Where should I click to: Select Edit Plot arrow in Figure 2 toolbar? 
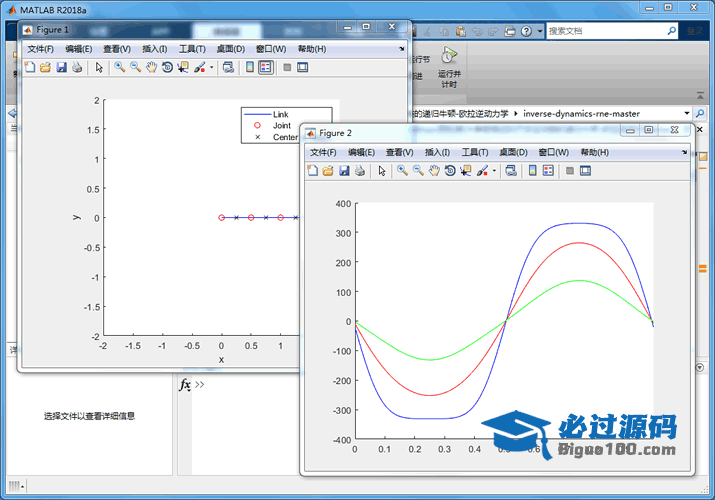coord(382,171)
